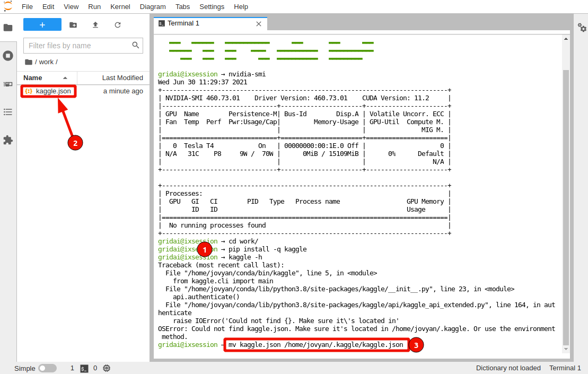Sort files by Name column

tap(33, 78)
